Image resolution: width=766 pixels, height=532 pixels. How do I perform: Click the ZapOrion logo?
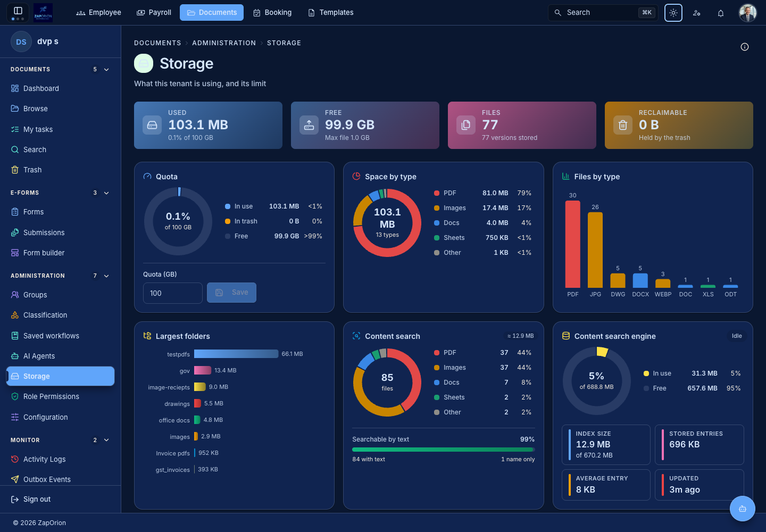[x=43, y=12]
